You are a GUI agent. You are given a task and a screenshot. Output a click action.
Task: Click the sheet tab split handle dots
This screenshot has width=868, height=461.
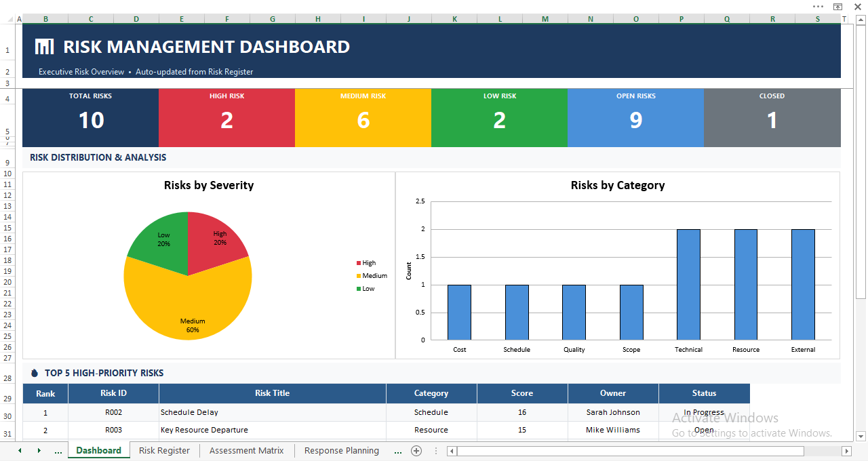[x=435, y=451]
